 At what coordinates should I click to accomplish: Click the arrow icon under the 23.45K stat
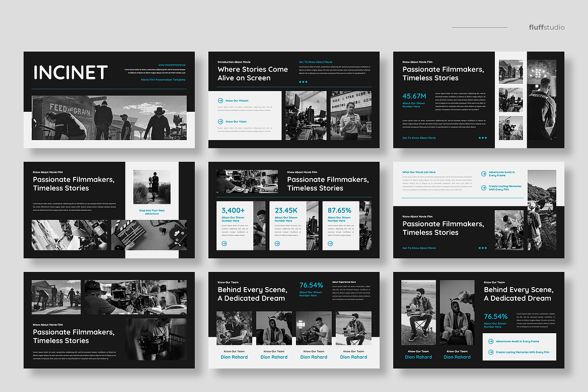tap(277, 243)
